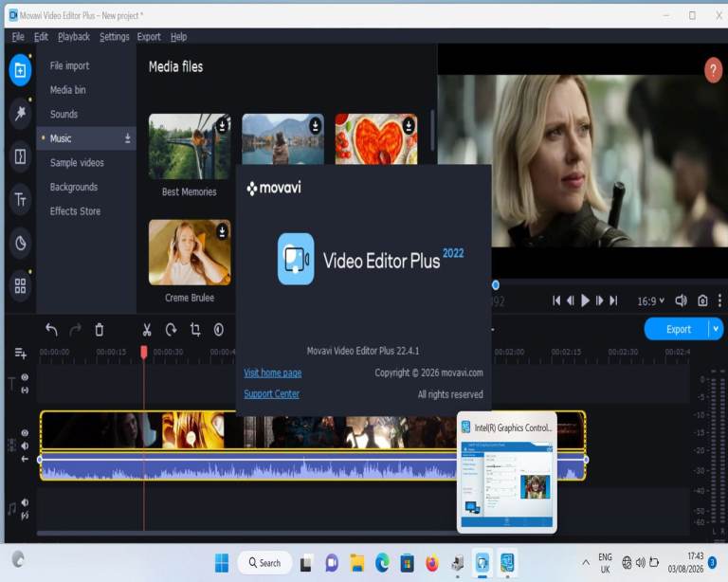Viewport: 728px width, 582px height.
Task: Select the Intel Graphics Control preview thumbnail
Action: tap(507, 472)
